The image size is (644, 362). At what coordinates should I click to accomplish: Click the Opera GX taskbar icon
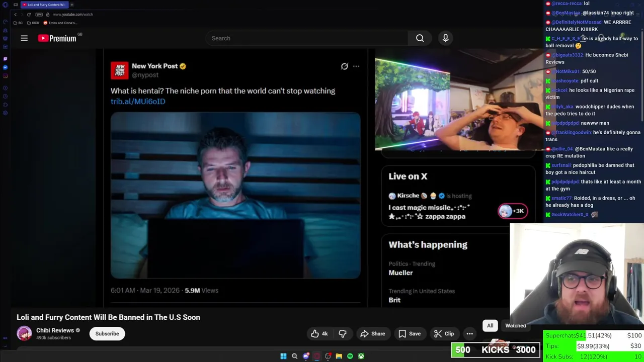(x=316, y=356)
